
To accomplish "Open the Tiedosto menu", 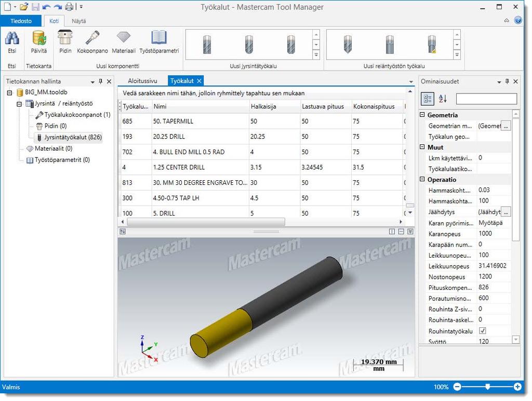I will pyautogui.click(x=21, y=21).
